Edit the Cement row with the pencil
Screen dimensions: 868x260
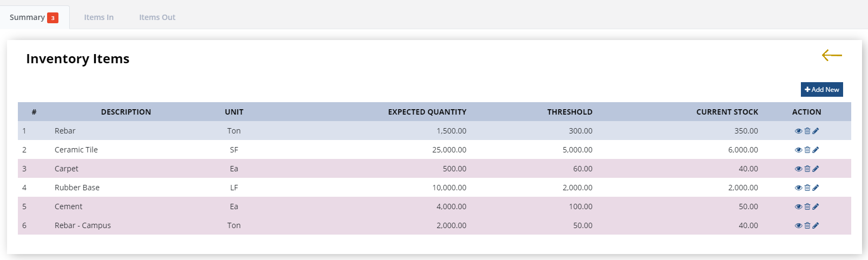coord(816,206)
